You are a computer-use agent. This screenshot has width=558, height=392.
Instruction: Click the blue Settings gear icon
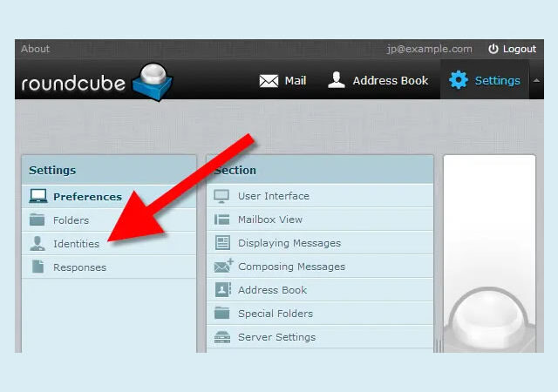(459, 79)
